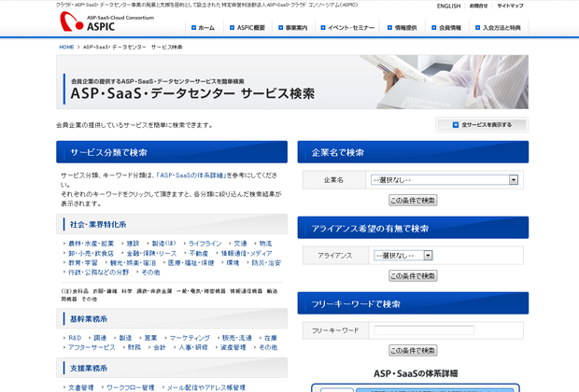579x392 pixels.
Task: Open the サイトマップ link at top right
Action: click(510, 6)
